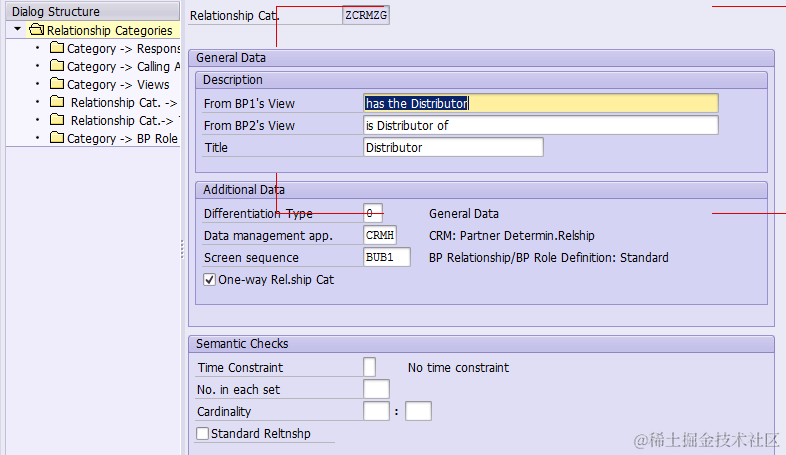Open the Category -> Views node

coord(118,85)
